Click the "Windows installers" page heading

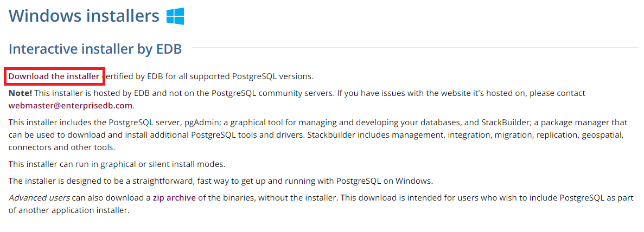point(84,16)
